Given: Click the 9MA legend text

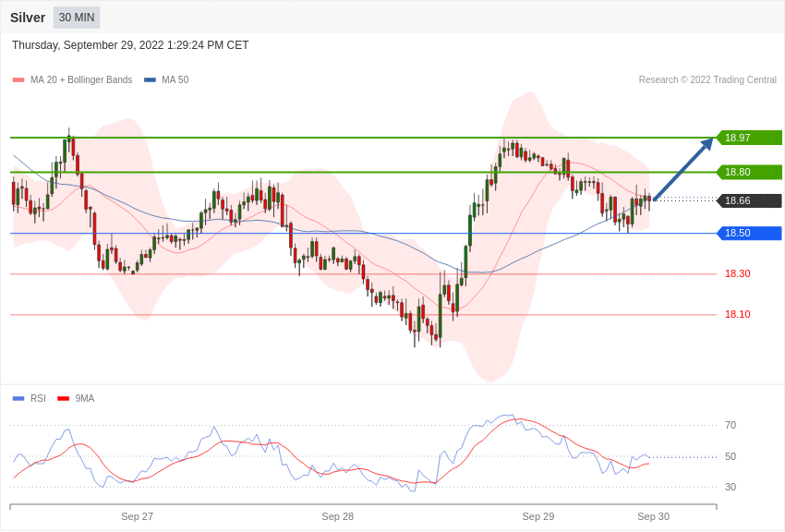Looking at the screenshot, I should coord(85,398).
